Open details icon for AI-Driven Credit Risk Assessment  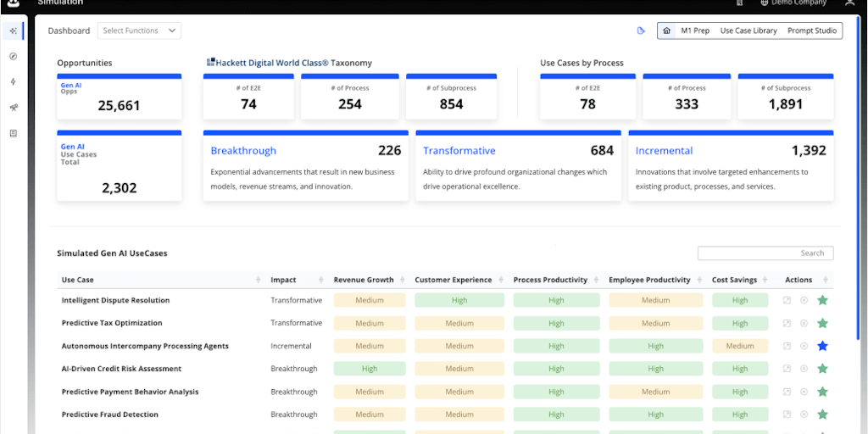tap(787, 369)
